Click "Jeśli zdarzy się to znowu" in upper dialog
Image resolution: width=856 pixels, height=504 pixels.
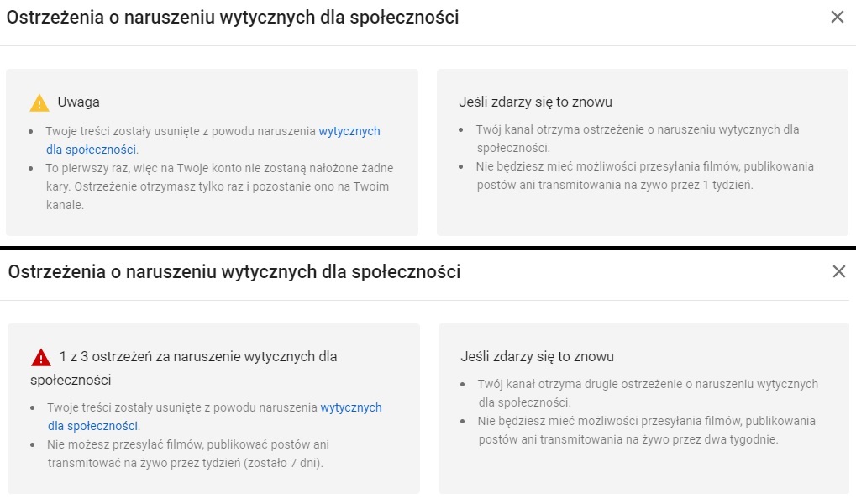[x=535, y=102]
